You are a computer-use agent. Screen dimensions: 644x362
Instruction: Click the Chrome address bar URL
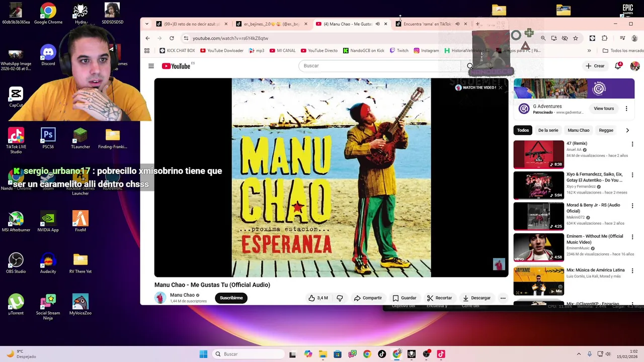(230, 38)
